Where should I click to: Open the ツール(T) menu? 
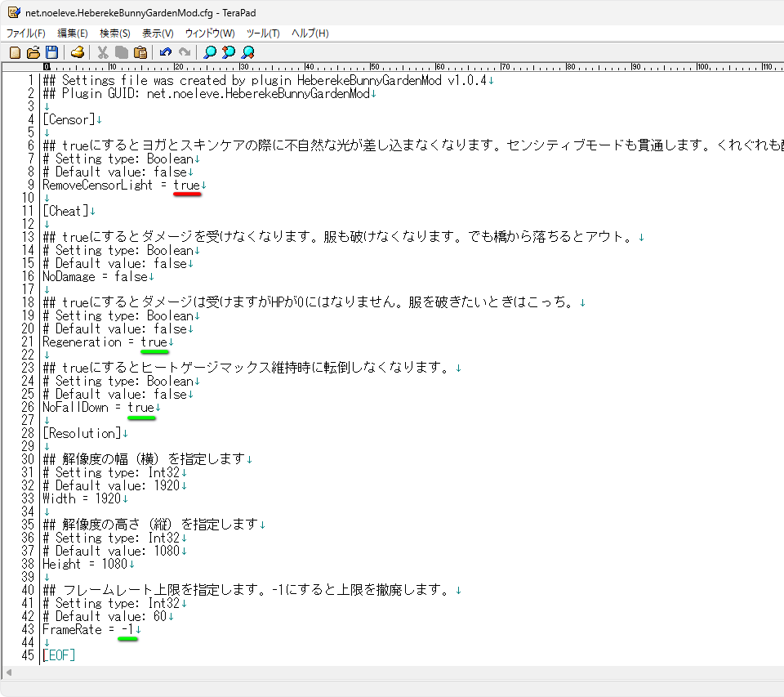point(263,34)
